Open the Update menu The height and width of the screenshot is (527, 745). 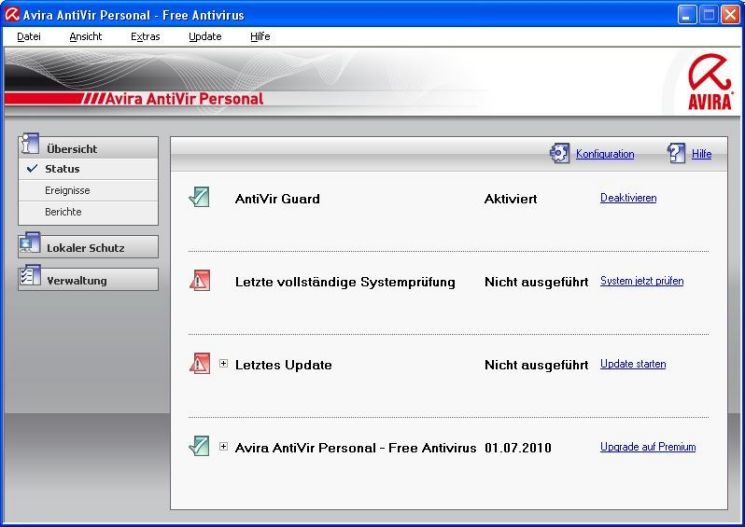pos(205,37)
